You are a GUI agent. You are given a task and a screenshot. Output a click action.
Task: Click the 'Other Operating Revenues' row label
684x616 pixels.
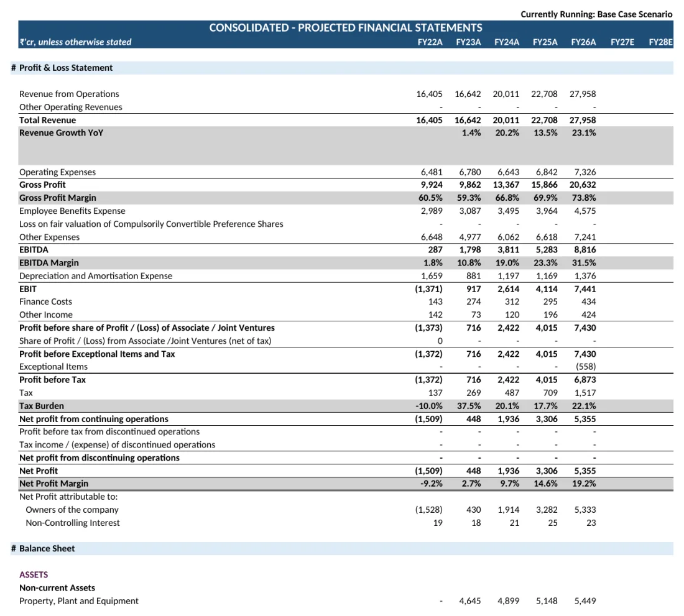[71, 108]
